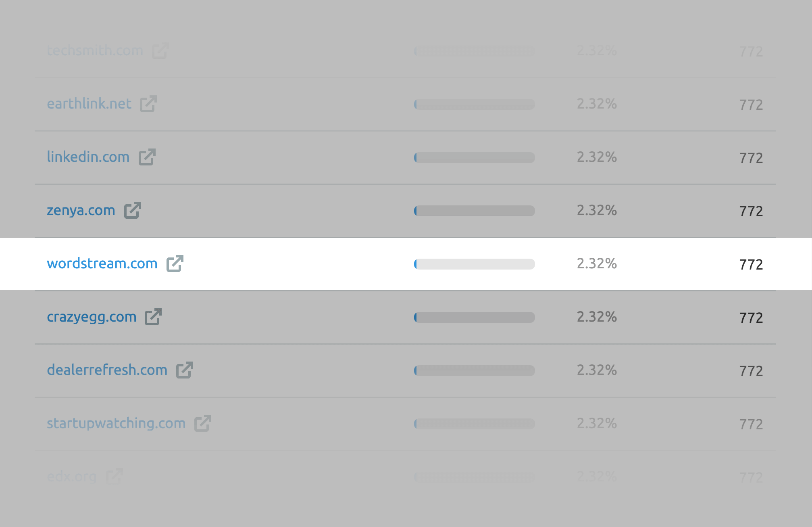Open the wordstream.com domain link
Image resolution: width=812 pixels, height=527 pixels.
tap(102, 263)
